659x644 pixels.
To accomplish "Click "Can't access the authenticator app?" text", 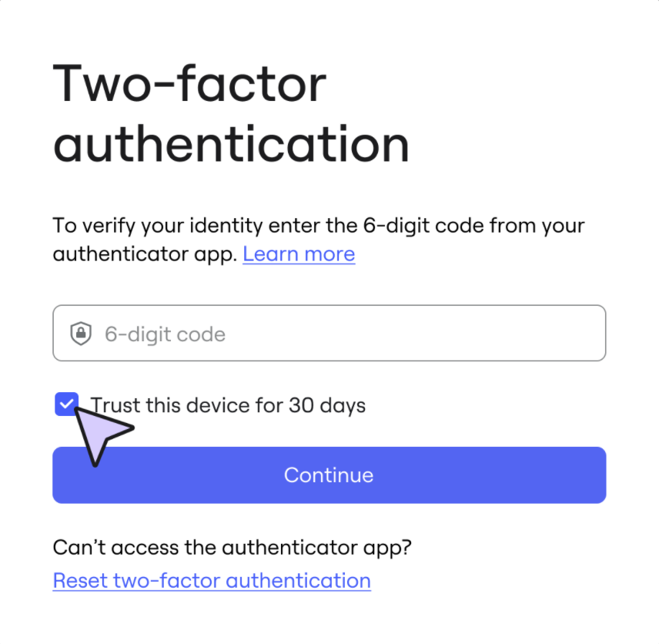I will click(x=232, y=548).
